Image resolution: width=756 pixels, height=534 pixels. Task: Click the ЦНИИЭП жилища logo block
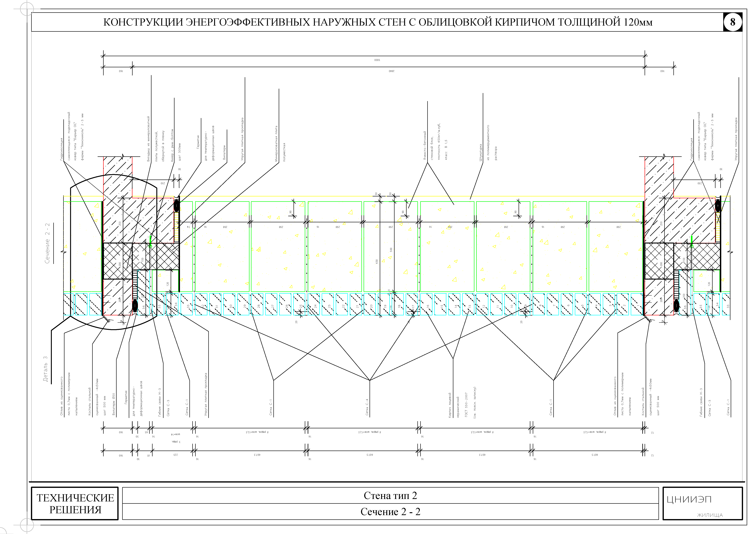coord(702,504)
